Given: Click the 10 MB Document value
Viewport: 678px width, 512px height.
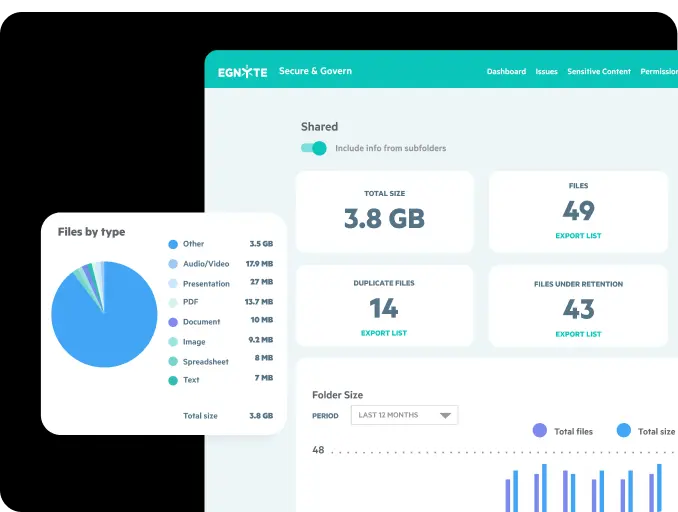Looking at the screenshot, I should click(262, 320).
